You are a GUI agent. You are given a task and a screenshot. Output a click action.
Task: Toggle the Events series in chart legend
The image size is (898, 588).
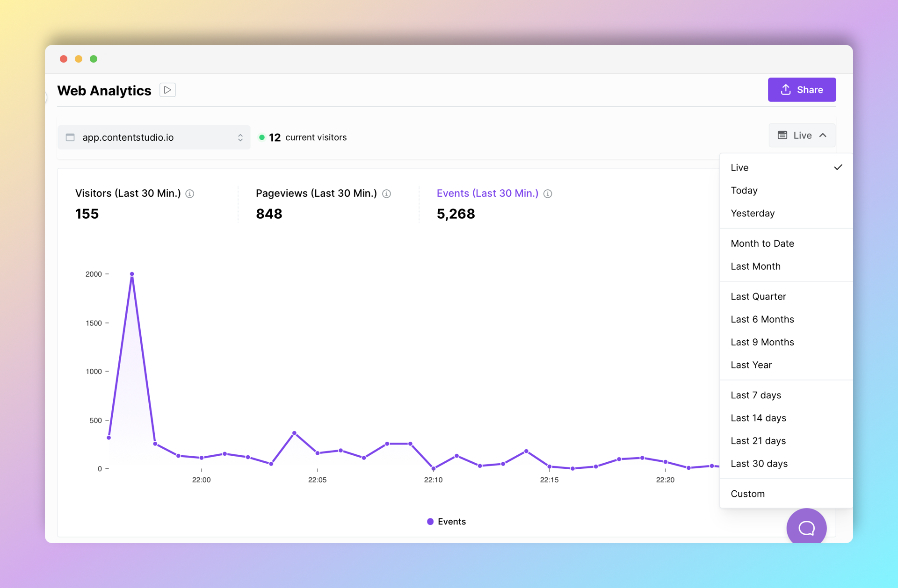click(446, 521)
